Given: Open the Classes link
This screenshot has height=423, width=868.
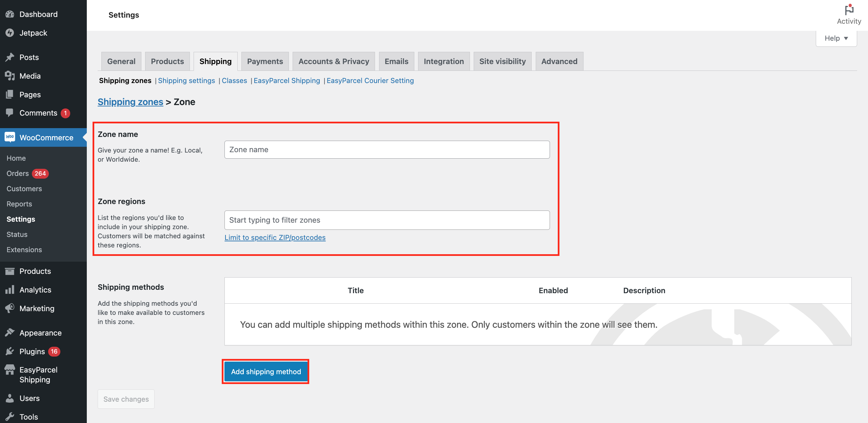Looking at the screenshot, I should click(x=234, y=81).
